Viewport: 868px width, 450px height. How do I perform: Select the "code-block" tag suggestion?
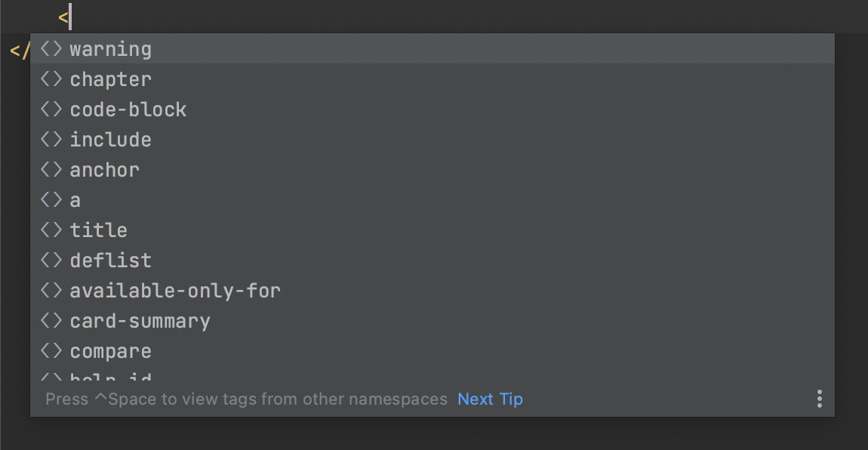(128, 109)
